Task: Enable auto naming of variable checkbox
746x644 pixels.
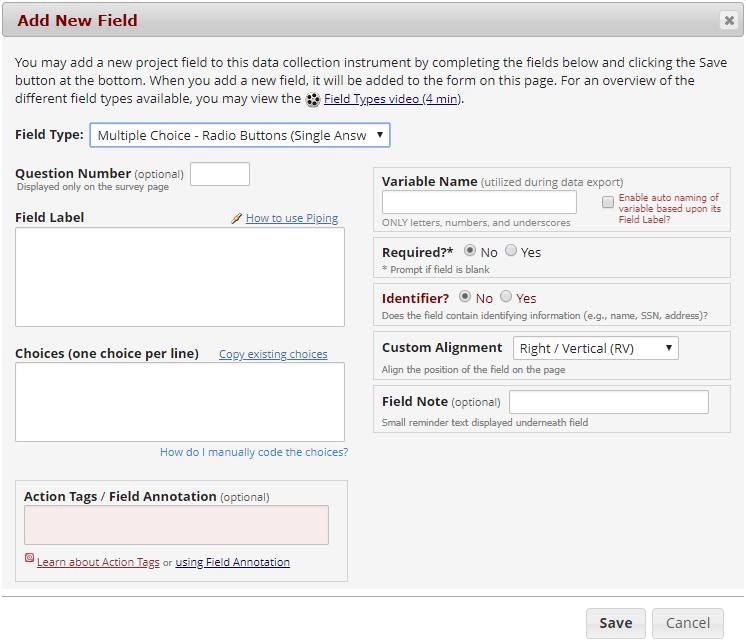Action: point(608,202)
